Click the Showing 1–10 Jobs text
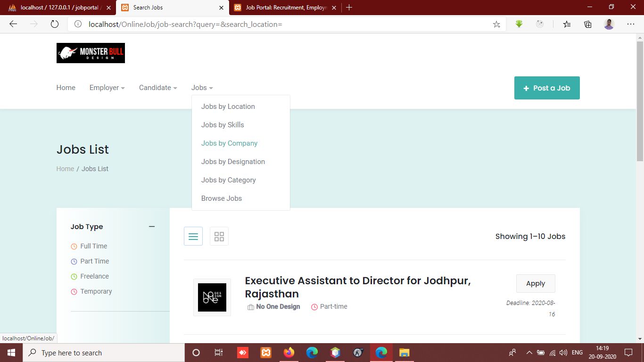644x362 pixels. click(530, 237)
